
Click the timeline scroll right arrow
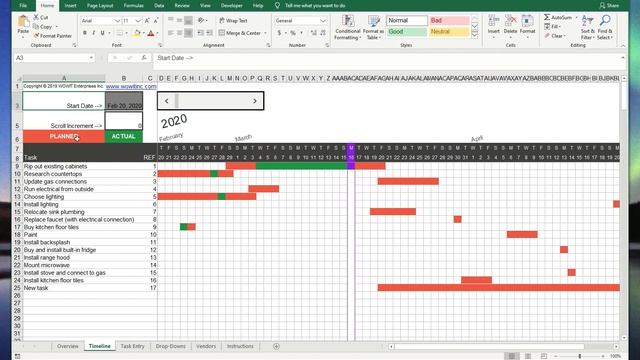255,101
